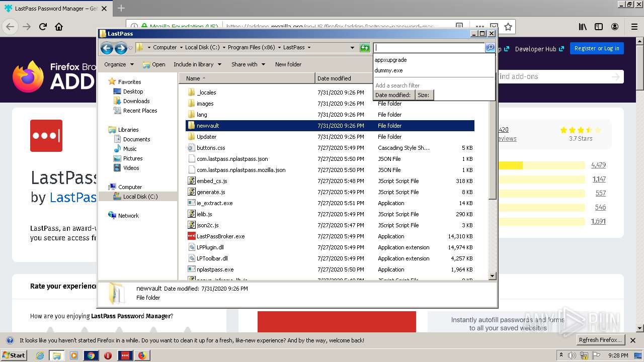Open the Organize dropdown menu
Image resolution: width=644 pixels, height=362 pixels.
click(119, 64)
